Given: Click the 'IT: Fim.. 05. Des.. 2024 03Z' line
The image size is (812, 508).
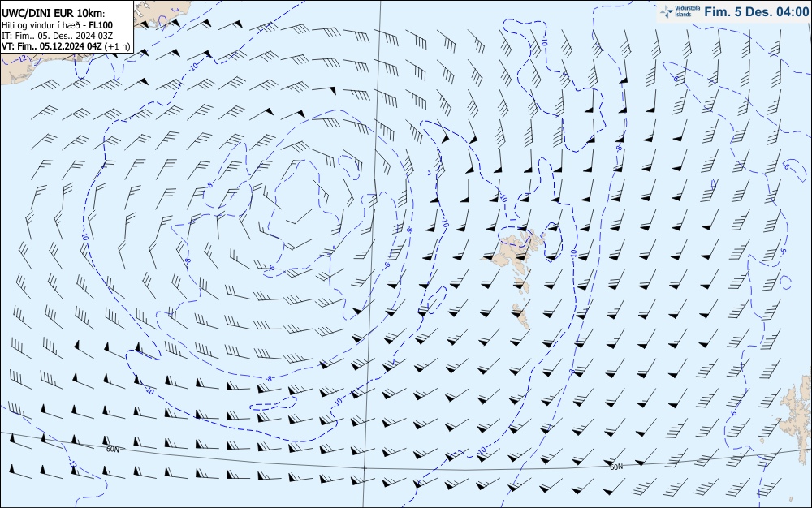Looking at the screenshot, I should pos(58,36).
